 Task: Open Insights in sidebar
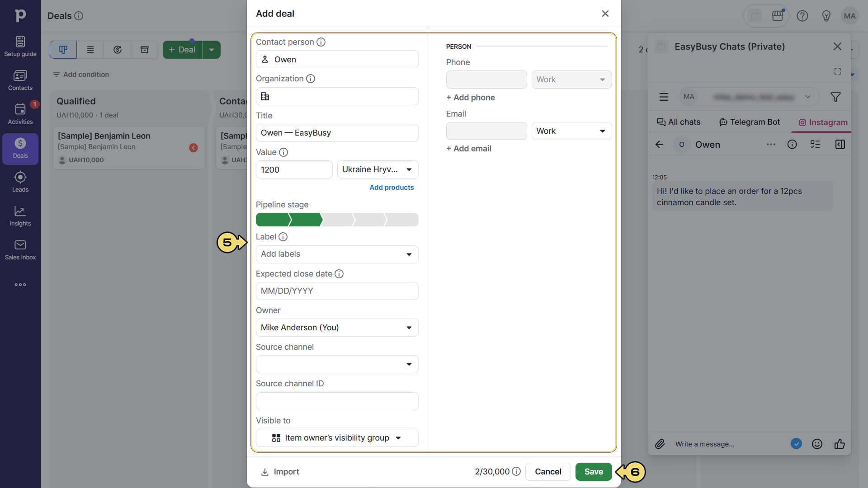coord(20,216)
